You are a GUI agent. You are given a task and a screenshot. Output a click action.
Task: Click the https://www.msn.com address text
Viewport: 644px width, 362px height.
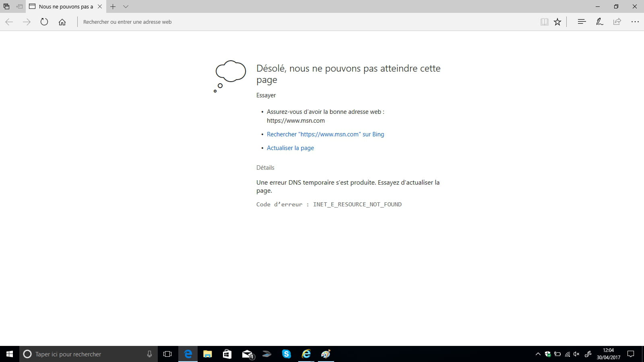tap(296, 121)
